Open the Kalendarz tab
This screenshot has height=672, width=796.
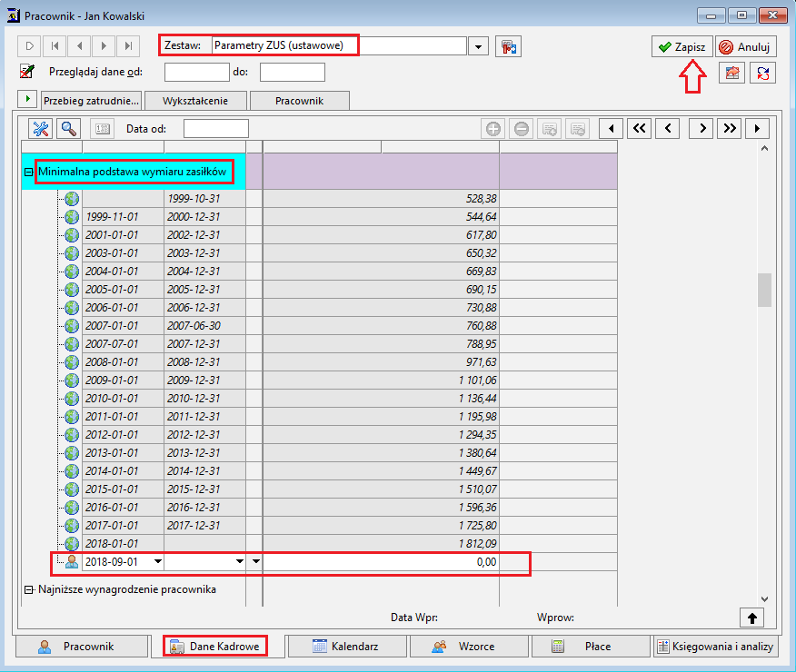coord(347,647)
